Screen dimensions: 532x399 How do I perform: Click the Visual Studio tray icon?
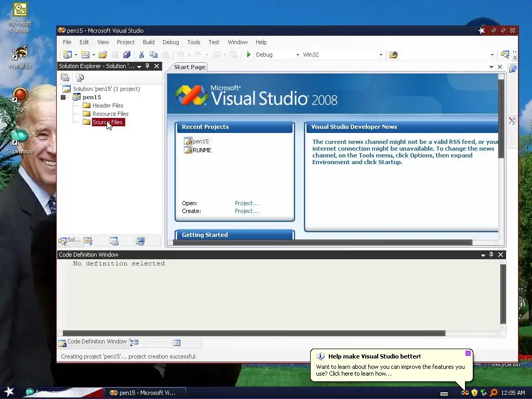tap(465, 393)
